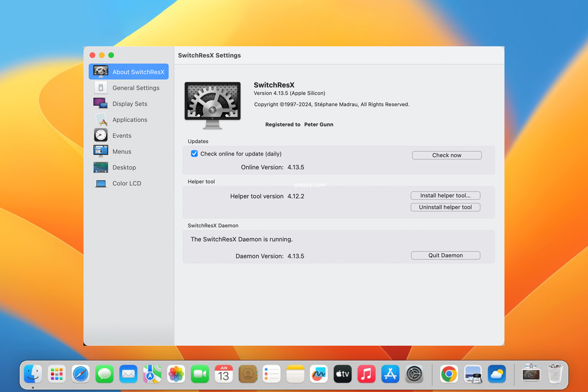Open Preview from the Dock
The height and width of the screenshot is (392, 588).
pos(473,374)
